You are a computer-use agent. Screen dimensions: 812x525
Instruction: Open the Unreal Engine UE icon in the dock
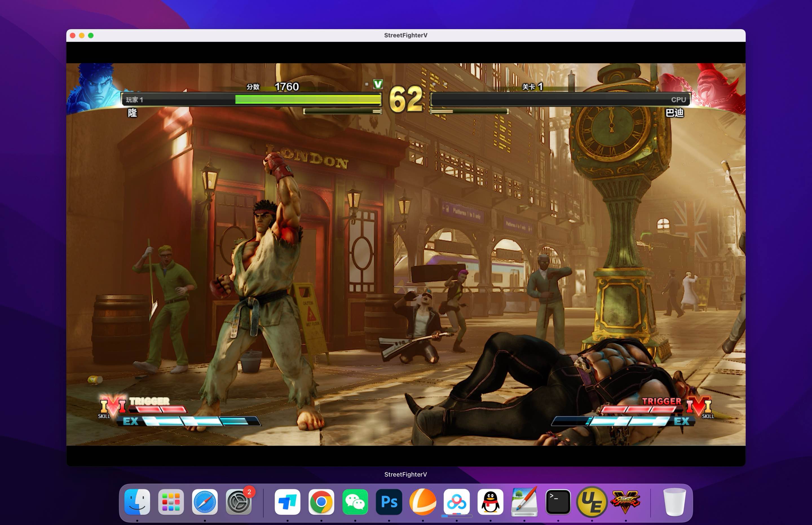[592, 502]
